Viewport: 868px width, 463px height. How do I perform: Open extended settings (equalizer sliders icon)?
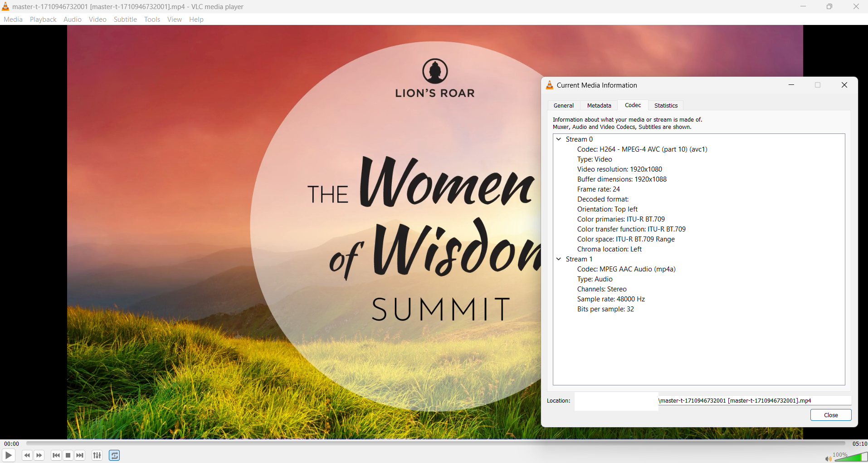click(x=97, y=455)
